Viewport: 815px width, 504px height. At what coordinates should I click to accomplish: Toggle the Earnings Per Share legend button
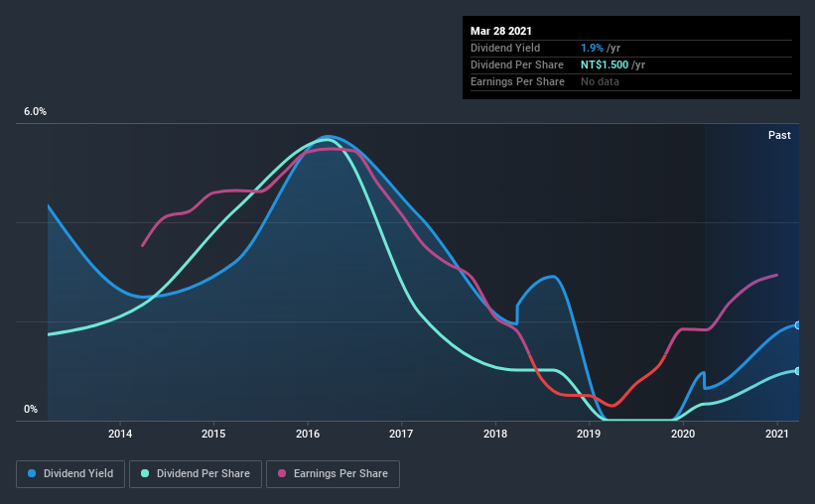[334, 474]
